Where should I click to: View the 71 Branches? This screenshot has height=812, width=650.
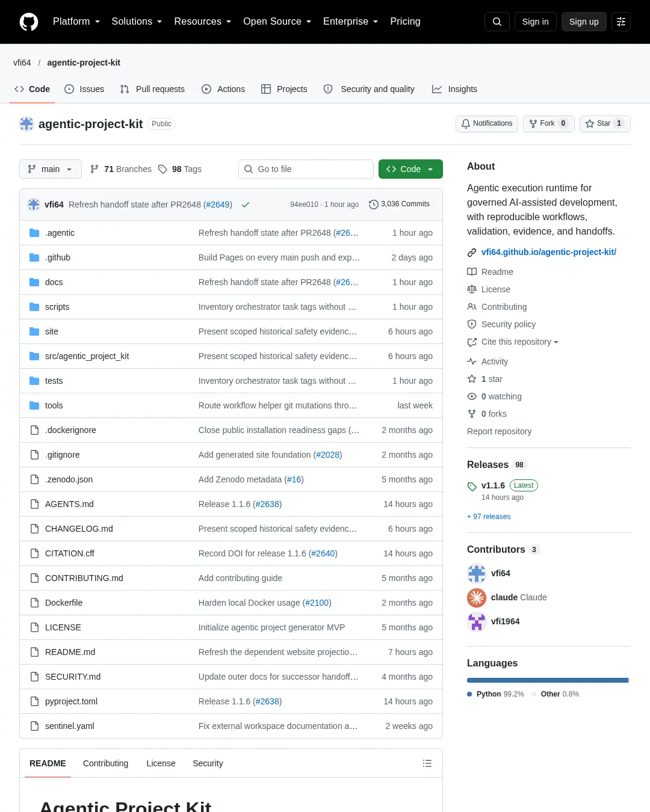tap(120, 169)
